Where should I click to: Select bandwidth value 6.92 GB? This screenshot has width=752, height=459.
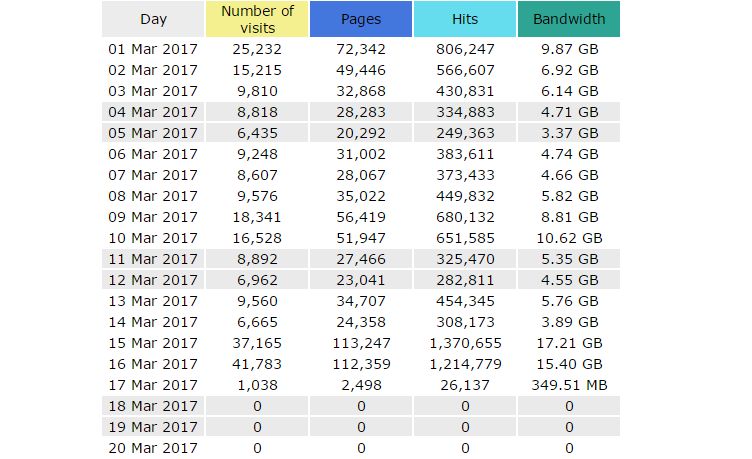(x=569, y=70)
